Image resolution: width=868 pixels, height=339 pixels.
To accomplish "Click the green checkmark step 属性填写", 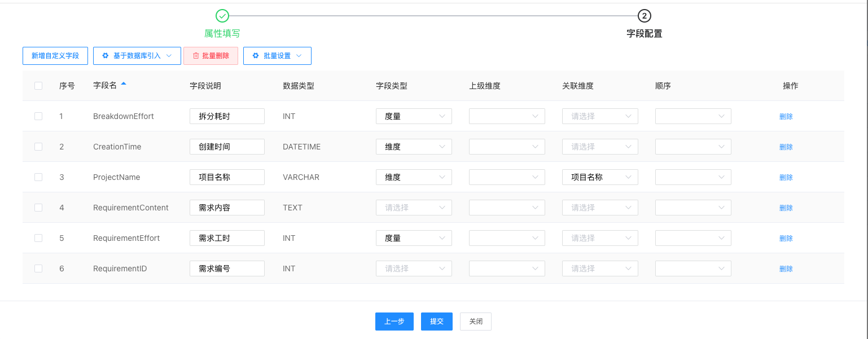I will [222, 16].
